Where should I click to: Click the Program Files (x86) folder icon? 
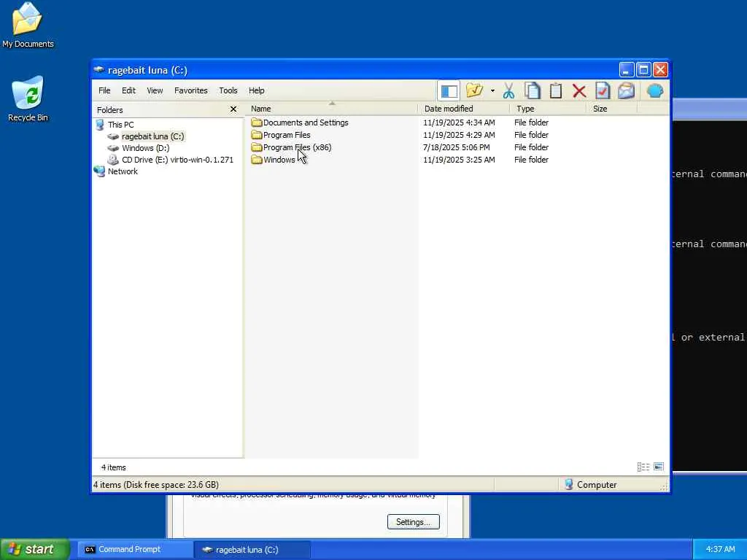click(257, 147)
